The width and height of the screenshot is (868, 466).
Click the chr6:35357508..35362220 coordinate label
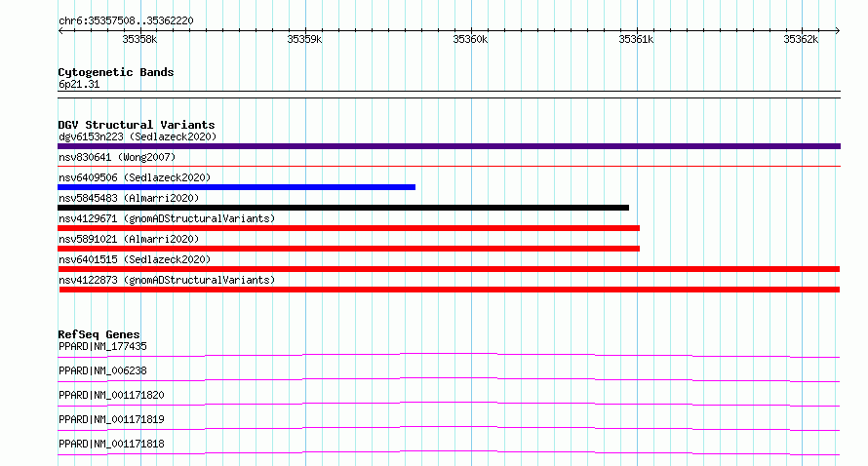[126, 21]
